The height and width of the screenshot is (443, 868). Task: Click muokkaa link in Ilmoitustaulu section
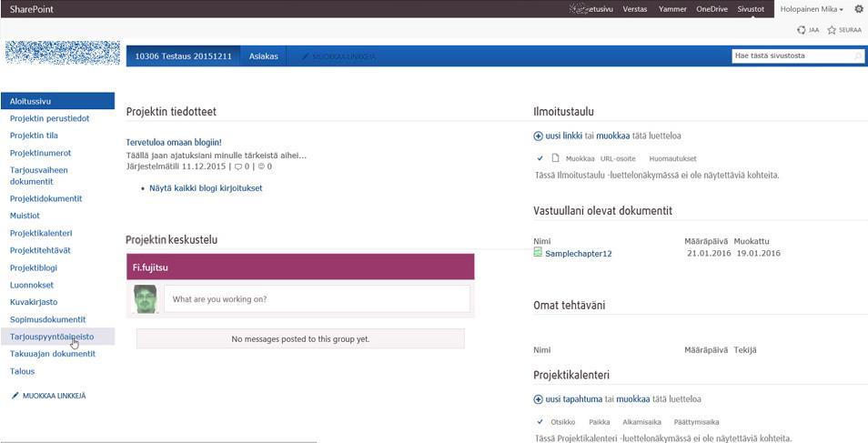611,136
